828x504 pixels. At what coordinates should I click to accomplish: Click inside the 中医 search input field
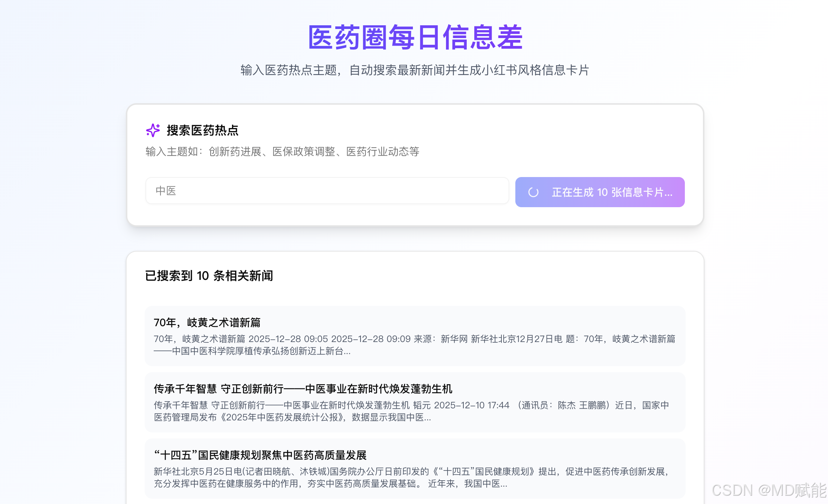(x=328, y=191)
